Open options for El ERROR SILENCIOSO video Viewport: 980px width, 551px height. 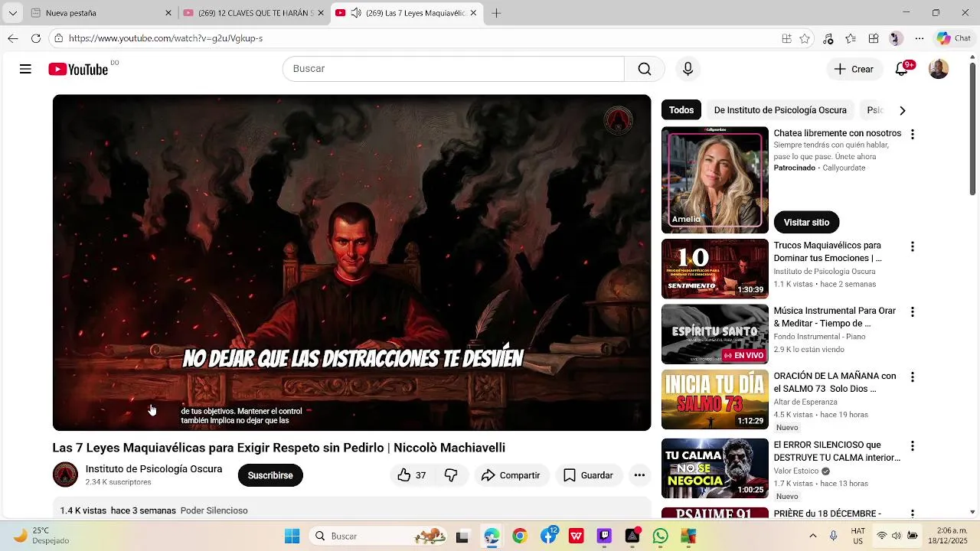point(912,446)
